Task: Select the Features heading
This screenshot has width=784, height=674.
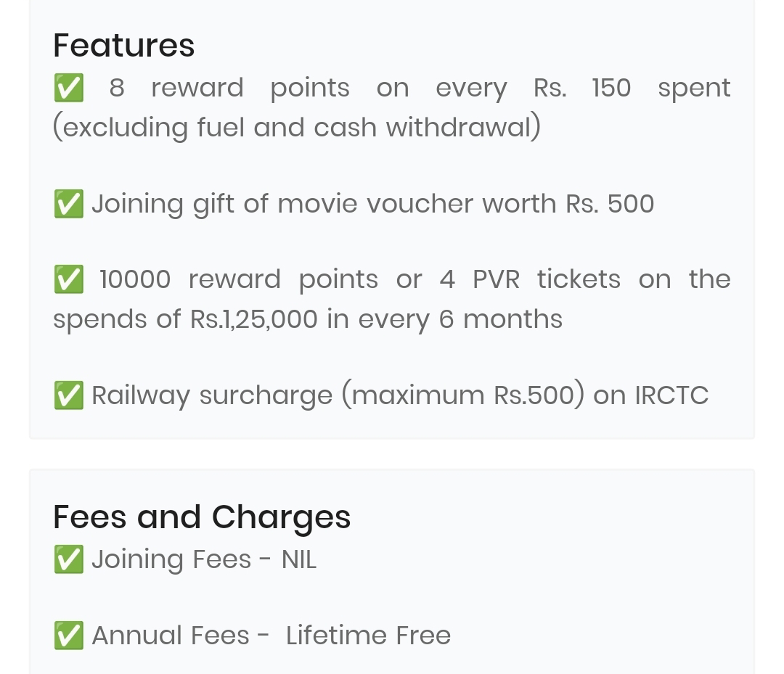Action: click(x=123, y=45)
